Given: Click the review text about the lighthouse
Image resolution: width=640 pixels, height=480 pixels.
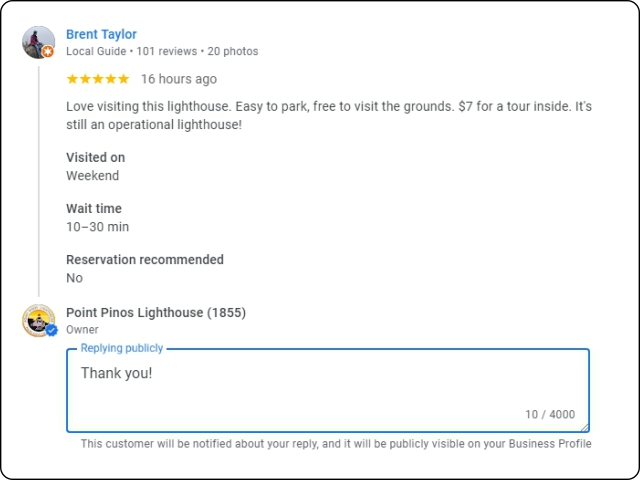Looking at the screenshot, I should click(329, 116).
